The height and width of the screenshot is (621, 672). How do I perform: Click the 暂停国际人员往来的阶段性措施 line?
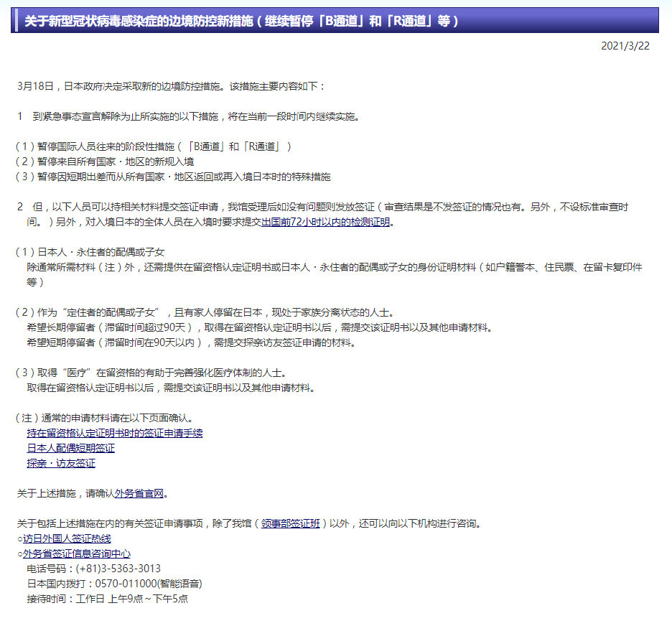click(x=153, y=146)
